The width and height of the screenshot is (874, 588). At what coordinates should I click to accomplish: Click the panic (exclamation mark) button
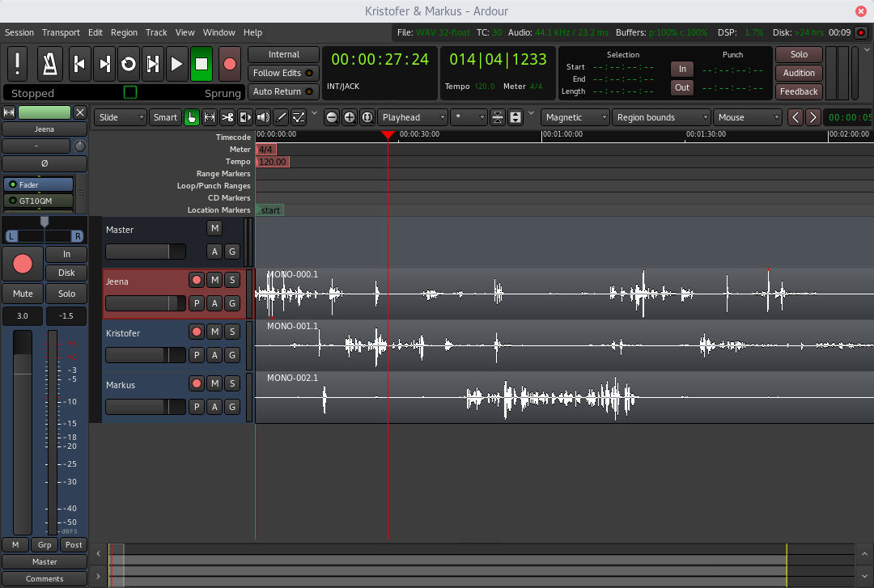18,64
